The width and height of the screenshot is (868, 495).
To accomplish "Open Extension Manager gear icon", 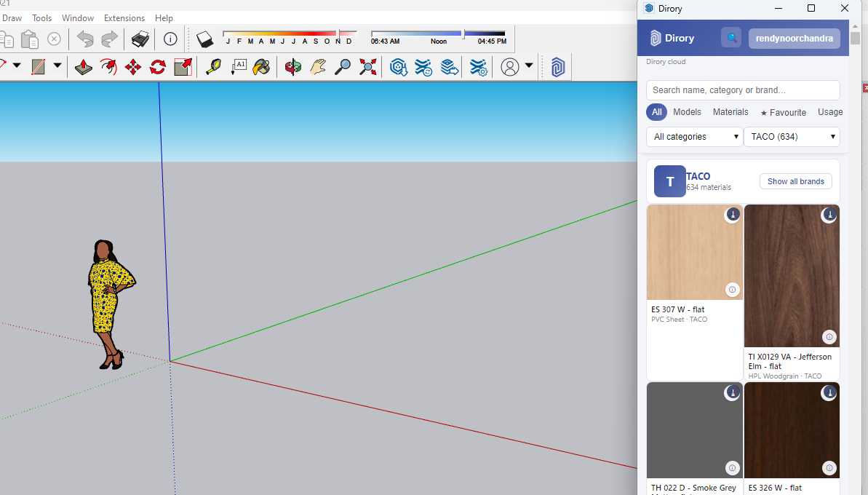I will click(478, 67).
